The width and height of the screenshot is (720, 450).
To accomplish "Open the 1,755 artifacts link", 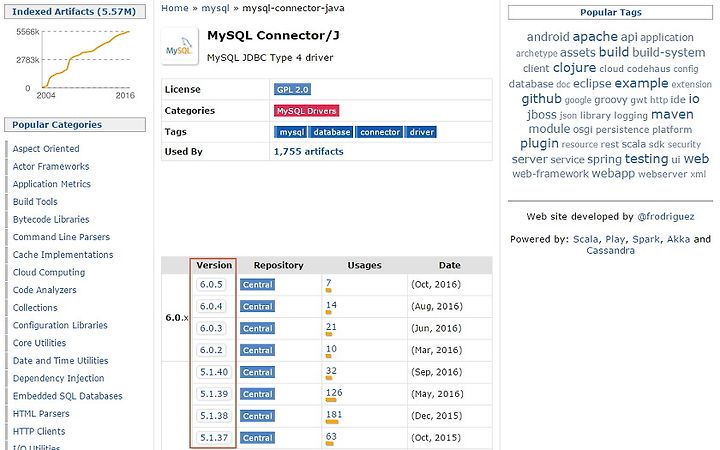I will [309, 152].
